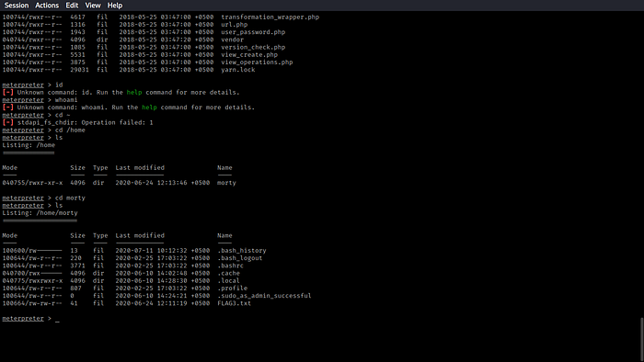Screen dimensions: 644x362
Task: Click the FLAG3.txt modified date 2020-06-24 12:11:19
Action: pos(151,303)
